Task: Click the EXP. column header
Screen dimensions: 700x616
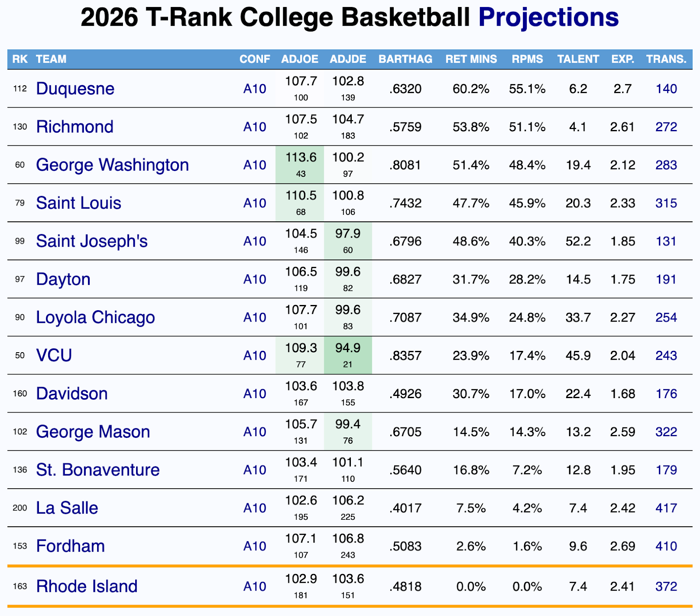Action: [x=623, y=59]
